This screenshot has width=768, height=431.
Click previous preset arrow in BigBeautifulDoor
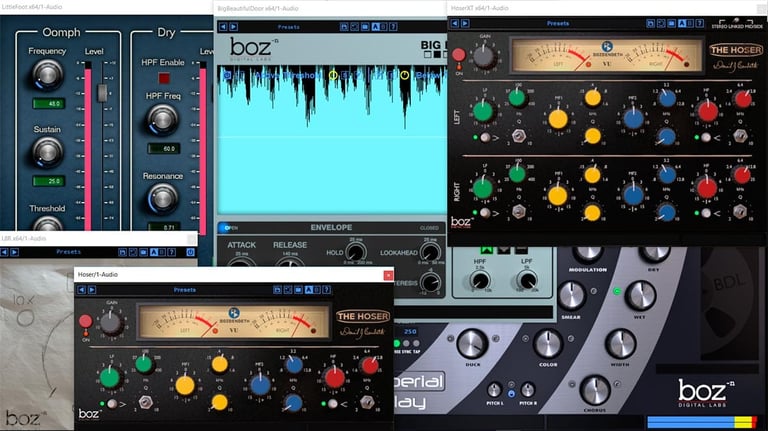tap(223, 27)
